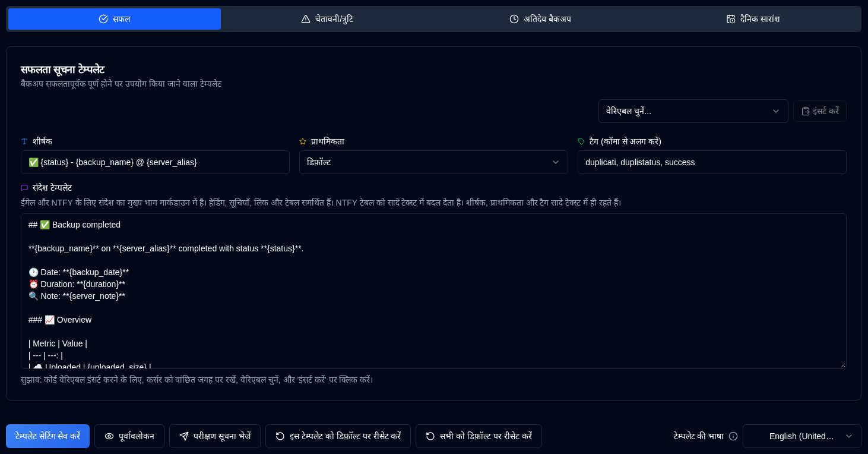Click the tags field containing duplicati
This screenshot has height=454, width=868.
[x=712, y=162]
